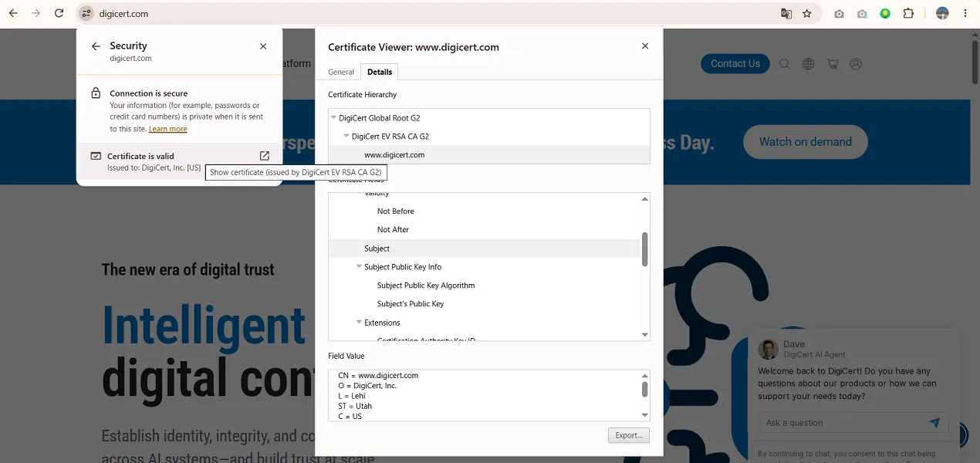Click the website search magnifier icon
Screen dimensions: 980x463
784,64
